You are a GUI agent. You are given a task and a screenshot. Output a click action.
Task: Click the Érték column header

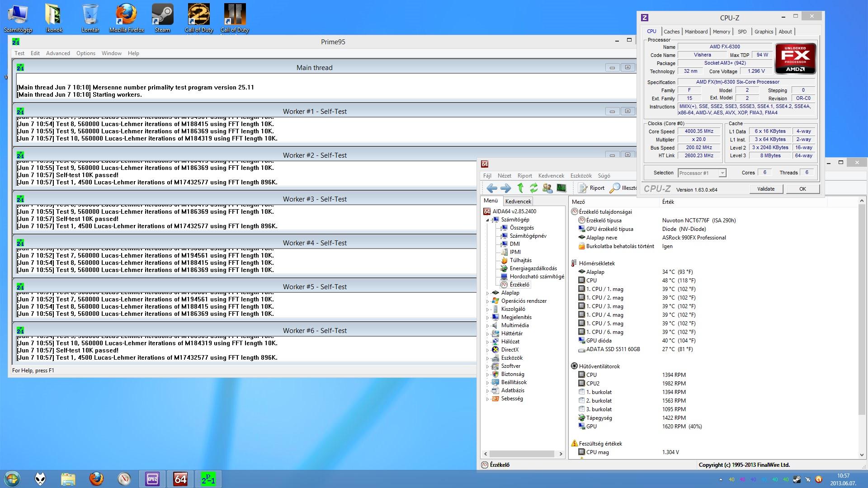click(668, 202)
